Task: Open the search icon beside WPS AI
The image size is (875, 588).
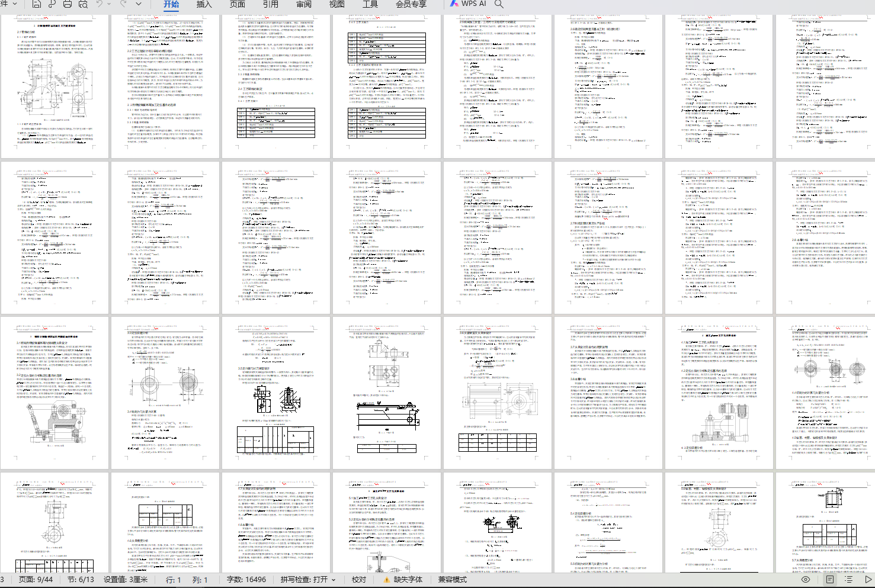Action: tap(499, 4)
